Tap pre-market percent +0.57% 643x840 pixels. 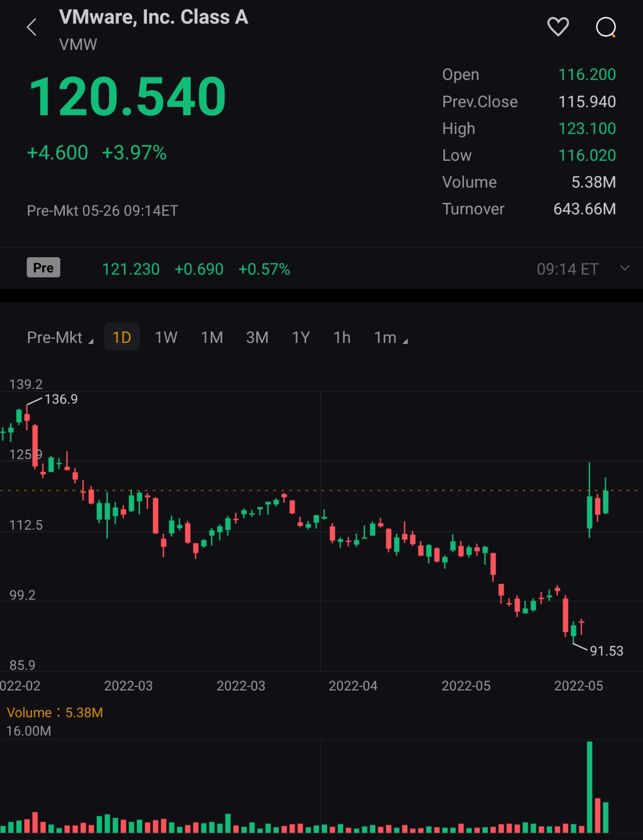tap(264, 269)
